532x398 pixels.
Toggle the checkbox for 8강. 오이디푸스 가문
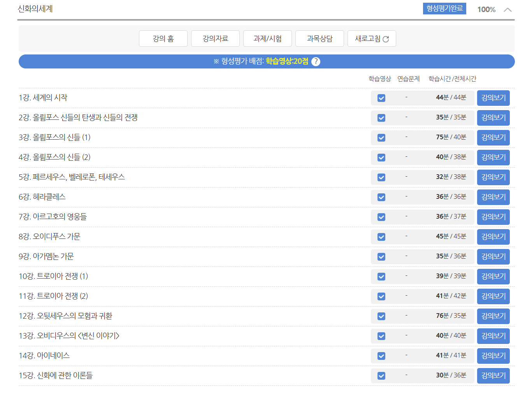381,237
